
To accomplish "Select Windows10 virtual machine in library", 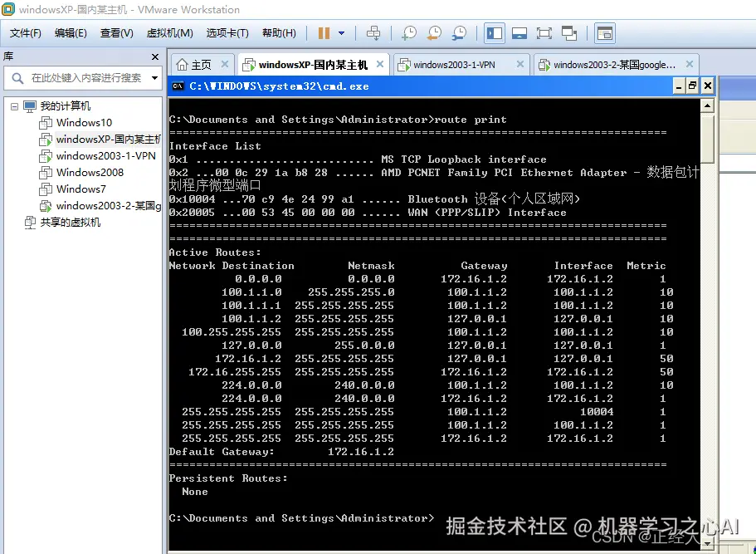I will click(x=84, y=123).
